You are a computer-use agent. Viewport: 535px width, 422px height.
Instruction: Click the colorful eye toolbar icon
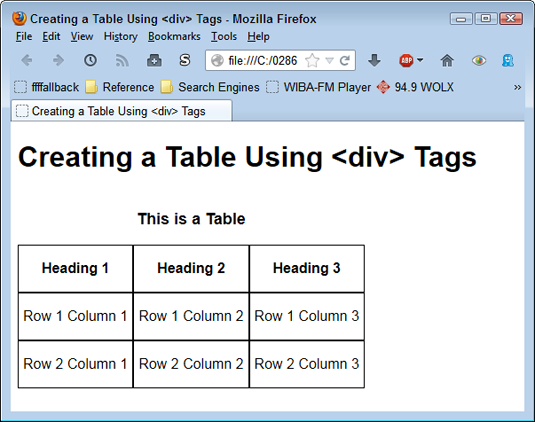pos(479,61)
